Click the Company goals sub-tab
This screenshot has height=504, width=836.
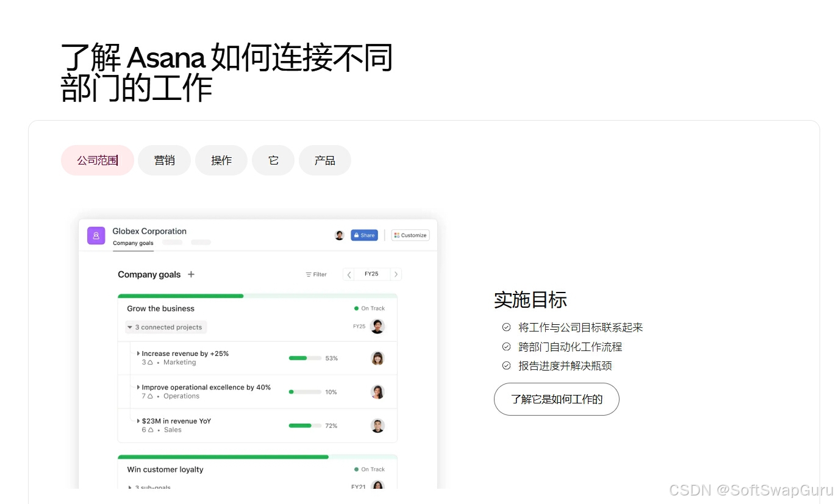click(x=133, y=243)
